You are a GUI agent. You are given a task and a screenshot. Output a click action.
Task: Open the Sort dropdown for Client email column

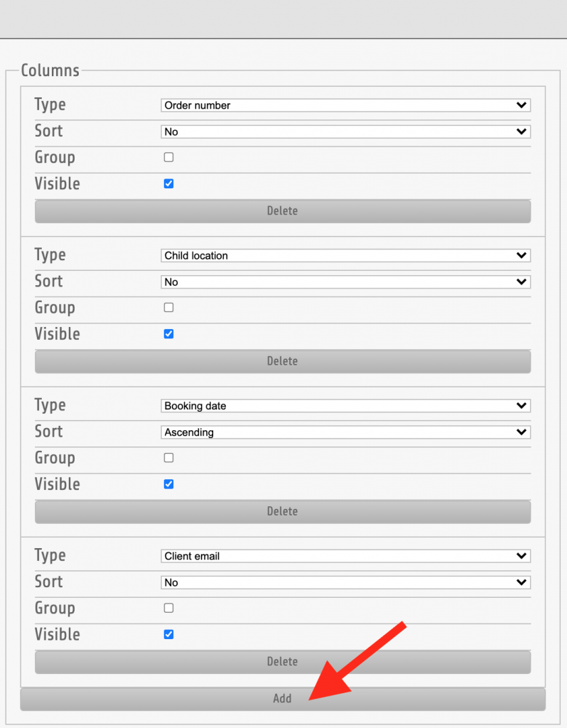(x=346, y=583)
